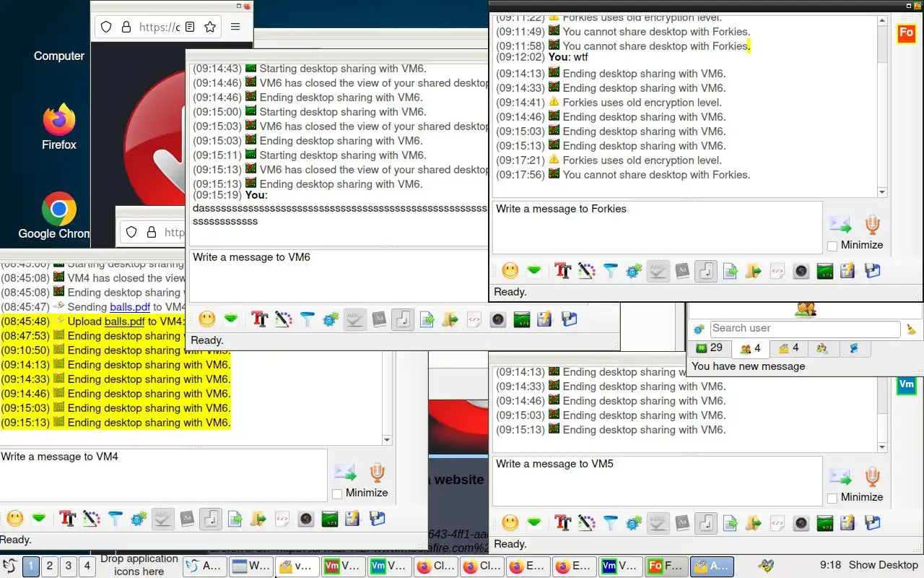Click the Fo Forkies taskbar button
The height and width of the screenshot is (578, 924).
point(666,566)
